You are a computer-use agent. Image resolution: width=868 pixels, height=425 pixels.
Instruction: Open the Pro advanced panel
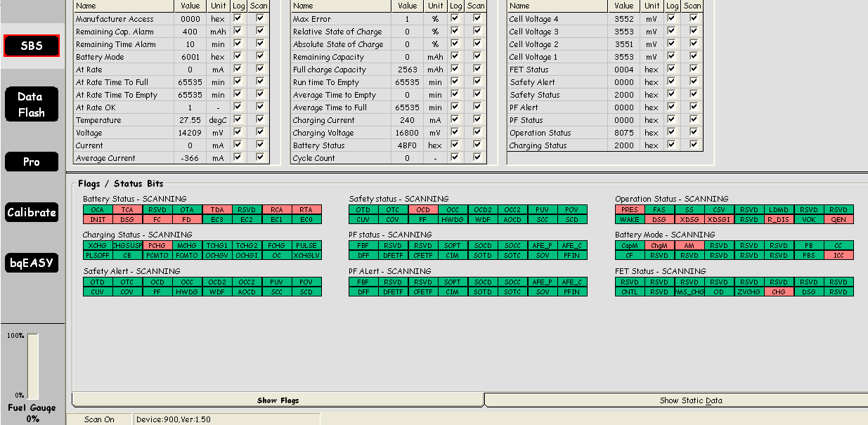[x=31, y=161]
